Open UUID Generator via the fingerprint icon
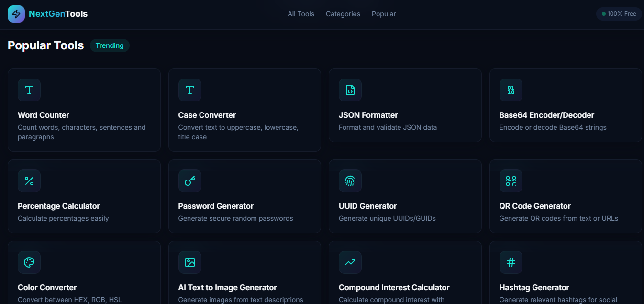Viewport: 644px width, 304px height. (x=350, y=181)
